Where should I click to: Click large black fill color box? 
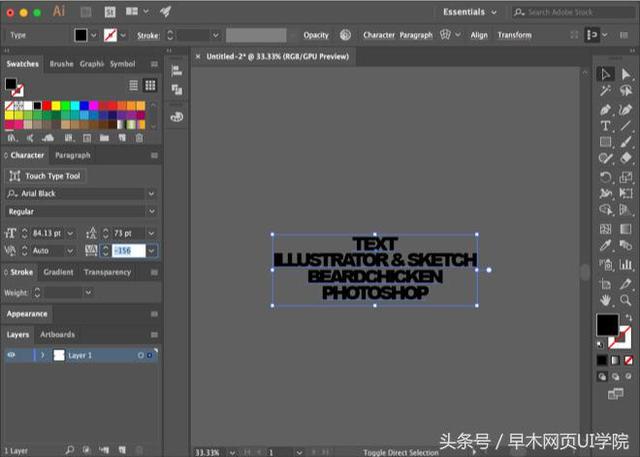coord(607,325)
